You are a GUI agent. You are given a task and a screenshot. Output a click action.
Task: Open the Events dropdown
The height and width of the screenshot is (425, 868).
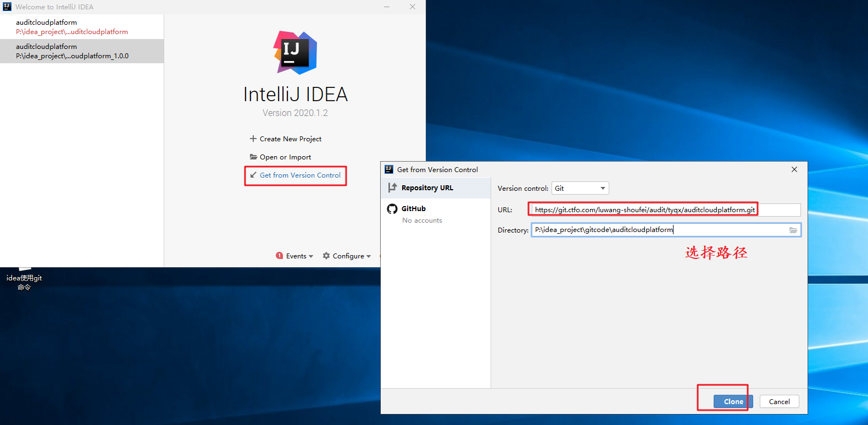299,256
